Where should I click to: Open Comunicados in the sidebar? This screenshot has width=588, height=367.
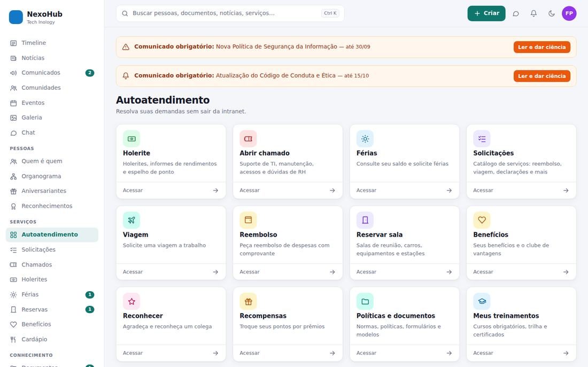coord(52,73)
